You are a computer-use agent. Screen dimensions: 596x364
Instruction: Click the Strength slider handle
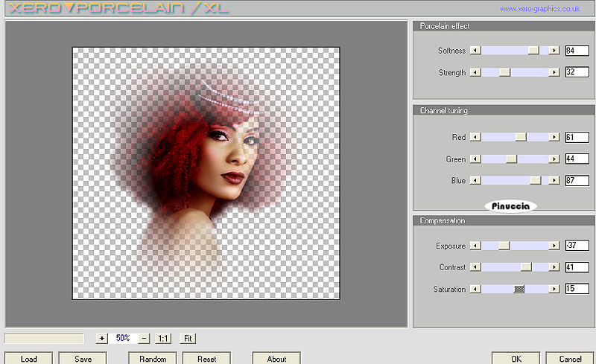click(505, 72)
